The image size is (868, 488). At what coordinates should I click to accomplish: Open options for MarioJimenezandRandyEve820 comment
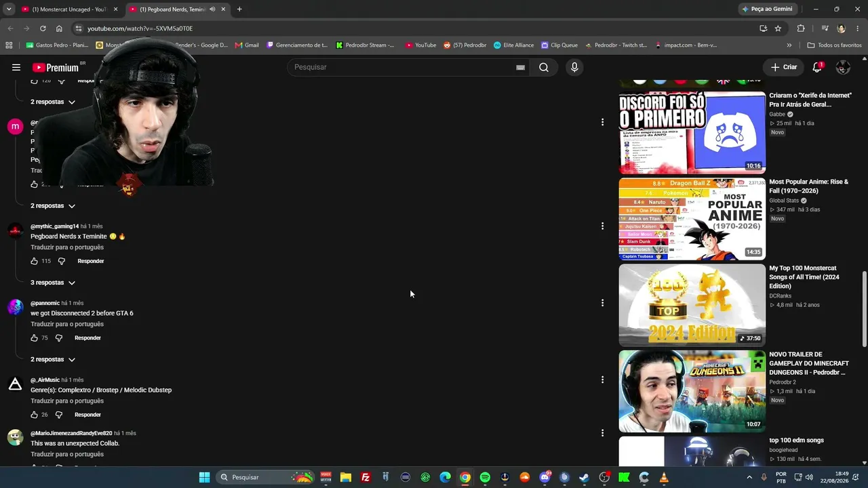(x=602, y=433)
